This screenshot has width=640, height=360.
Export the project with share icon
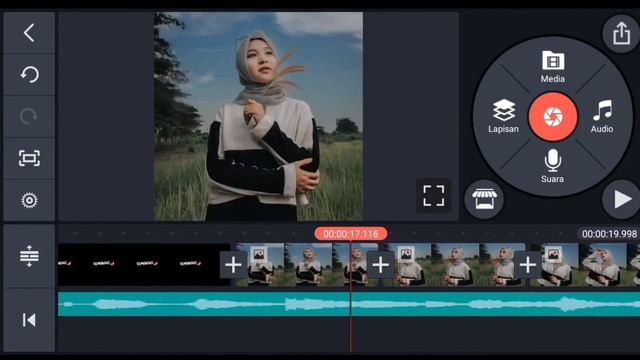pos(621,33)
